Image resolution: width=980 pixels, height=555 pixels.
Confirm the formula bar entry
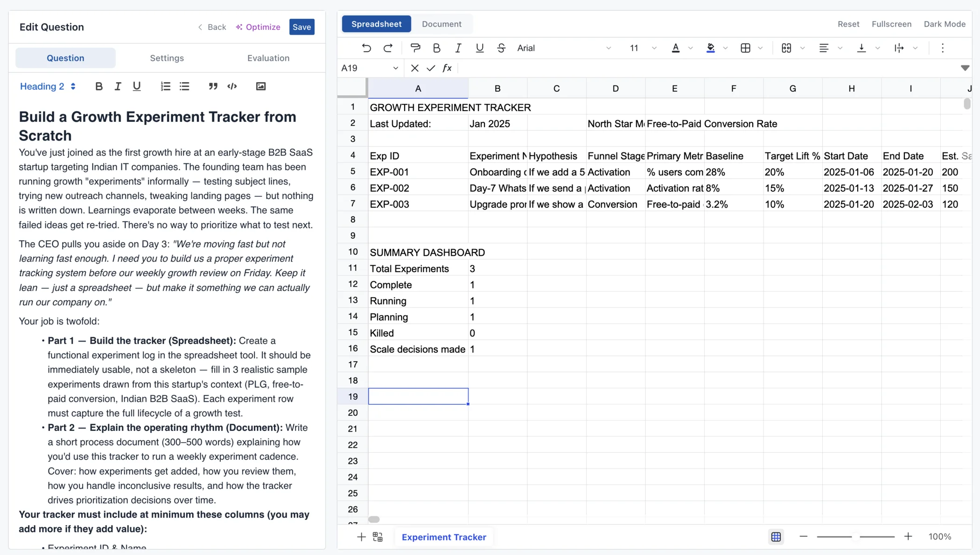pyautogui.click(x=431, y=68)
